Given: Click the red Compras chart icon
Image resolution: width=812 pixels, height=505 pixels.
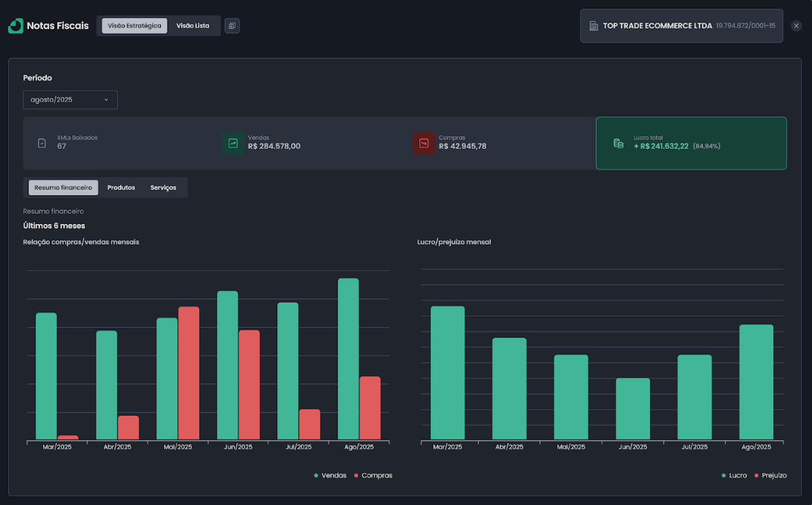Looking at the screenshot, I should click(x=423, y=143).
